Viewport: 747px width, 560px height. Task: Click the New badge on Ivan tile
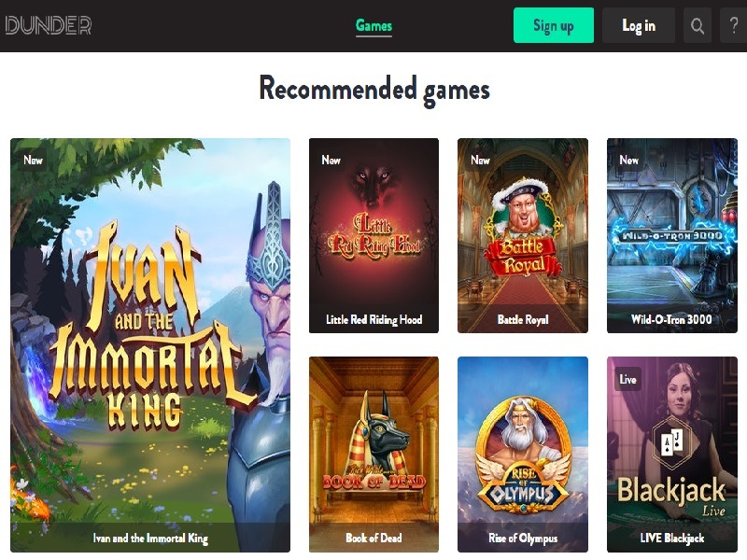pyautogui.click(x=33, y=160)
